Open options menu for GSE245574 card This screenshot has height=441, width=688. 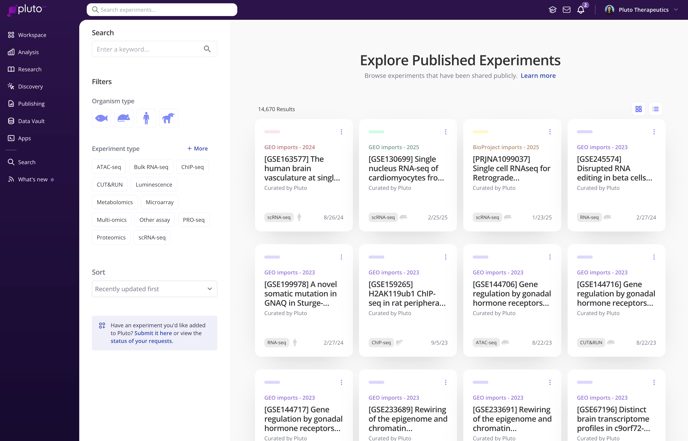tap(654, 132)
